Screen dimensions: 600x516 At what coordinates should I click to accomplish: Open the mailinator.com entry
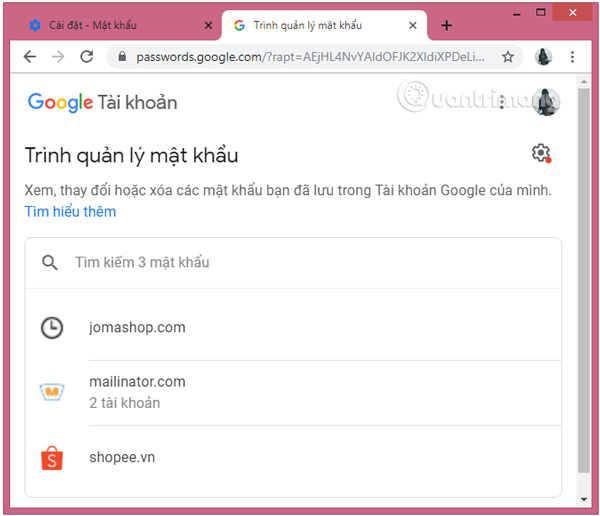point(293,392)
